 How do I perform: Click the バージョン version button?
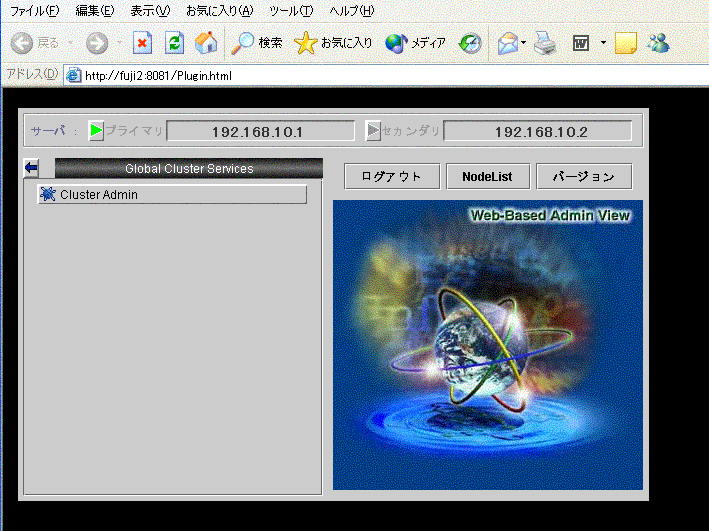click(584, 176)
